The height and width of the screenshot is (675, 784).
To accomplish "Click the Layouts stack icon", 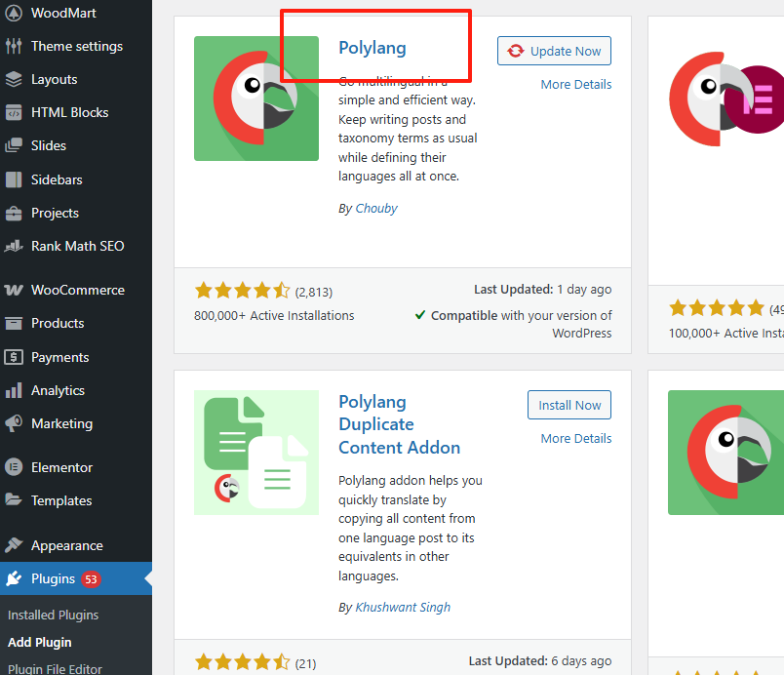I will point(14,79).
